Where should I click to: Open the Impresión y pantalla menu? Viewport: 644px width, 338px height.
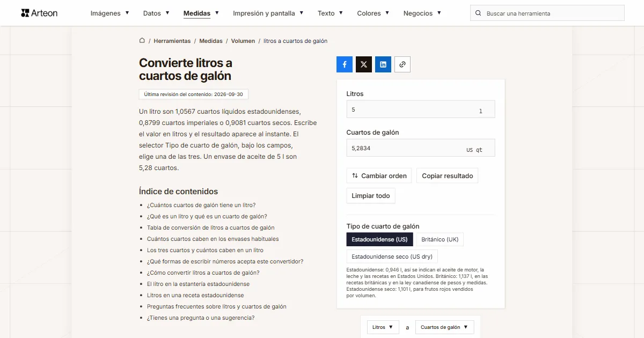(268, 13)
